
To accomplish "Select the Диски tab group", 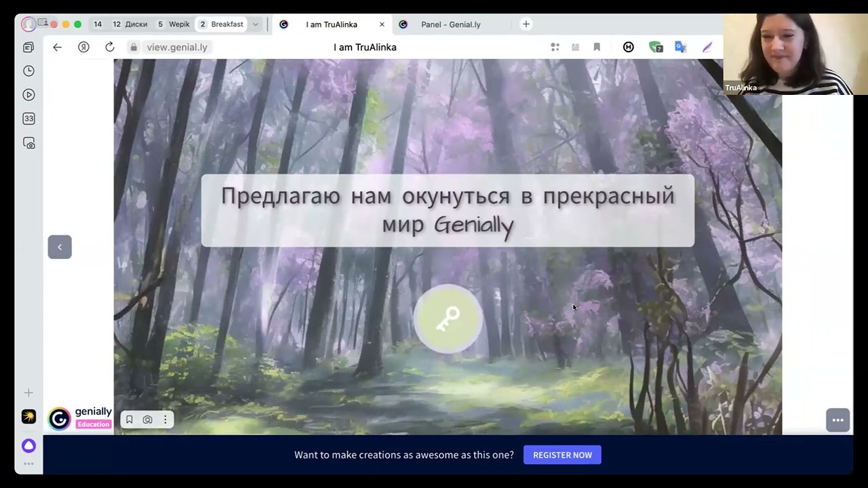I will (130, 24).
